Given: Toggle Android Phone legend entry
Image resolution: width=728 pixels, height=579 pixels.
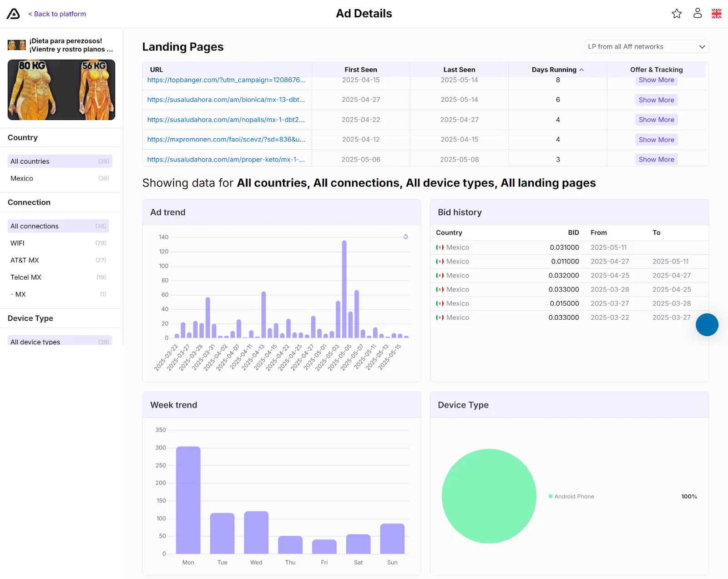Looking at the screenshot, I should click(571, 497).
